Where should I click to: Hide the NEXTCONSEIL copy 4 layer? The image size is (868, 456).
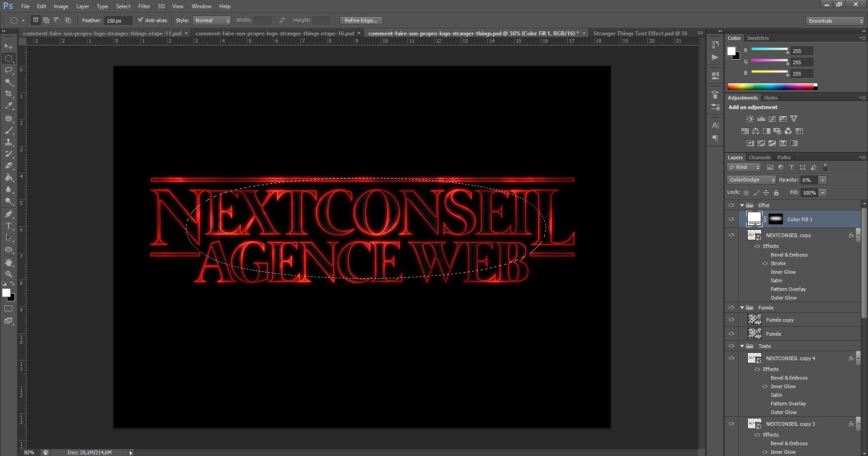(x=731, y=358)
